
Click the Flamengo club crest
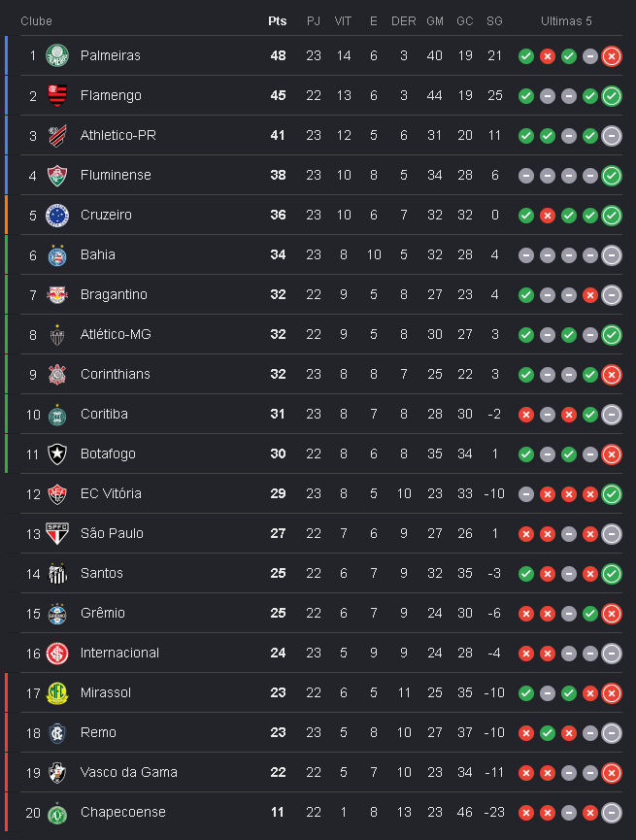57,95
